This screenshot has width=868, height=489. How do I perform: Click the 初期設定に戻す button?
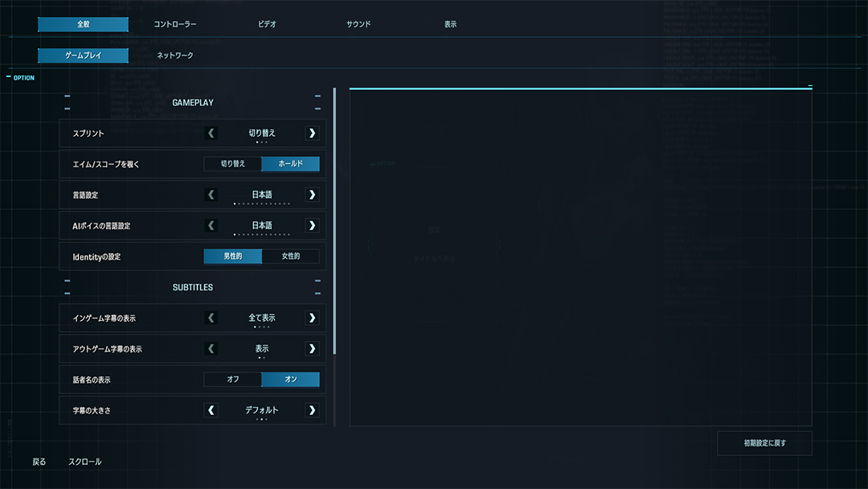pyautogui.click(x=764, y=443)
